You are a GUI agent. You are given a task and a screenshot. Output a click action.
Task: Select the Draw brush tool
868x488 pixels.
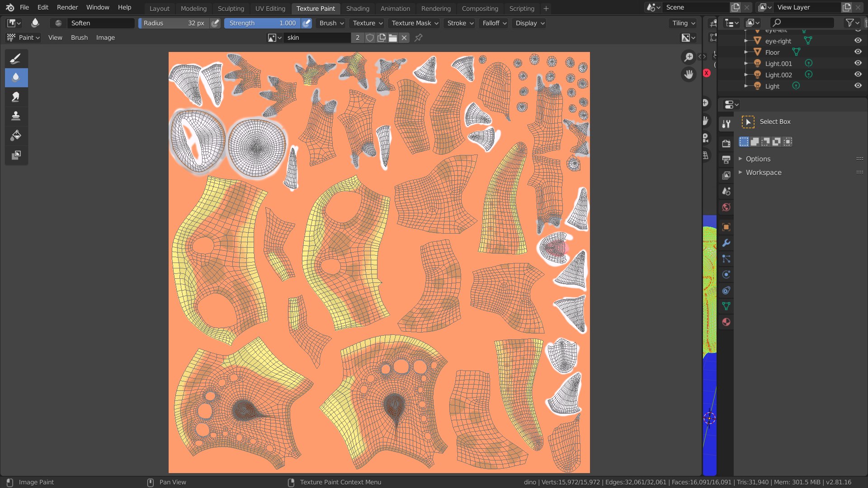coord(16,58)
